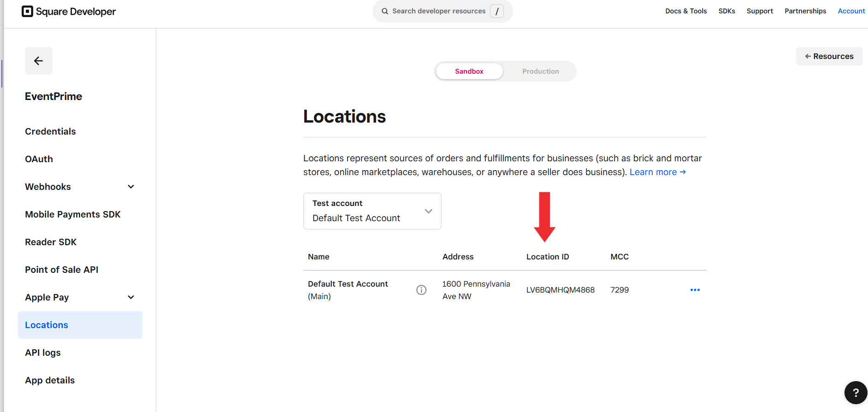Viewport: 868px width, 412px height.
Task: Click the magnifier icon in search bar
Action: tap(385, 11)
